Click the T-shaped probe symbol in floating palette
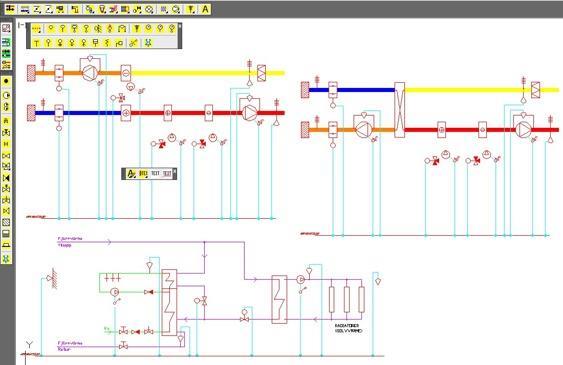Image resolution: width=563 pixels, height=365 pixels. pyautogui.click(x=36, y=43)
